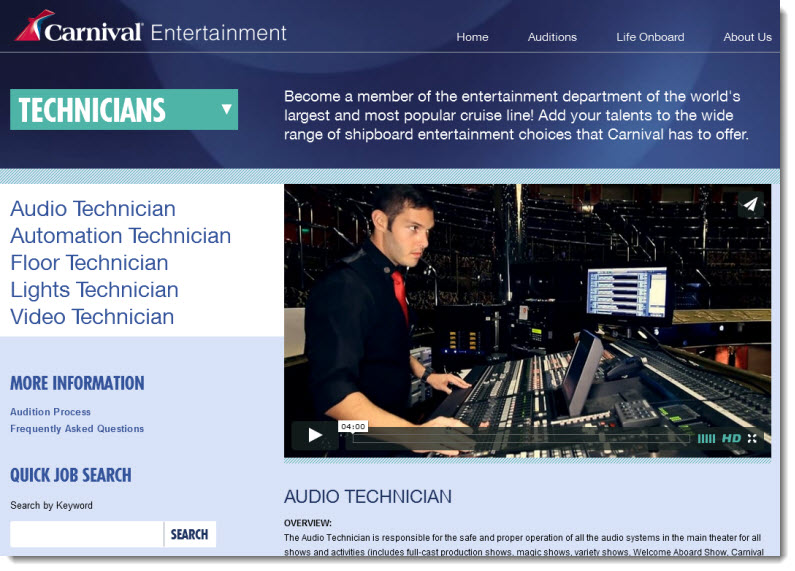The height and width of the screenshot is (571, 795).
Task: View the Lights Technician position
Action: coord(94,290)
